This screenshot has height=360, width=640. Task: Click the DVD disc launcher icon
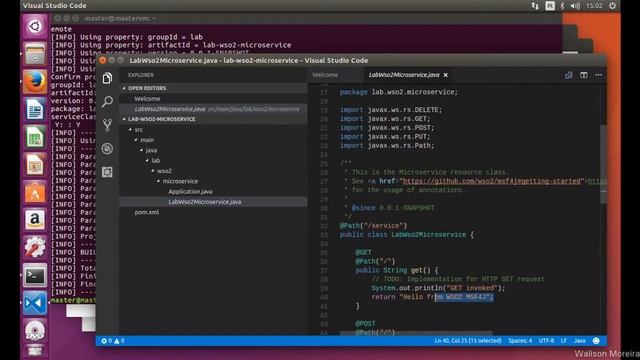point(35,331)
